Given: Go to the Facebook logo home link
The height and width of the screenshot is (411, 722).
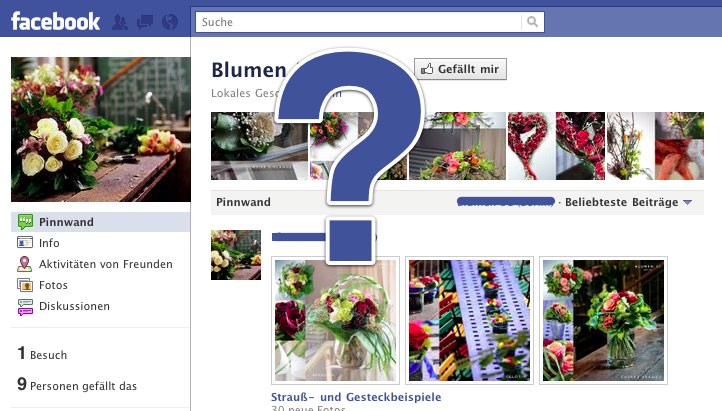Looking at the screenshot, I should (x=55, y=22).
